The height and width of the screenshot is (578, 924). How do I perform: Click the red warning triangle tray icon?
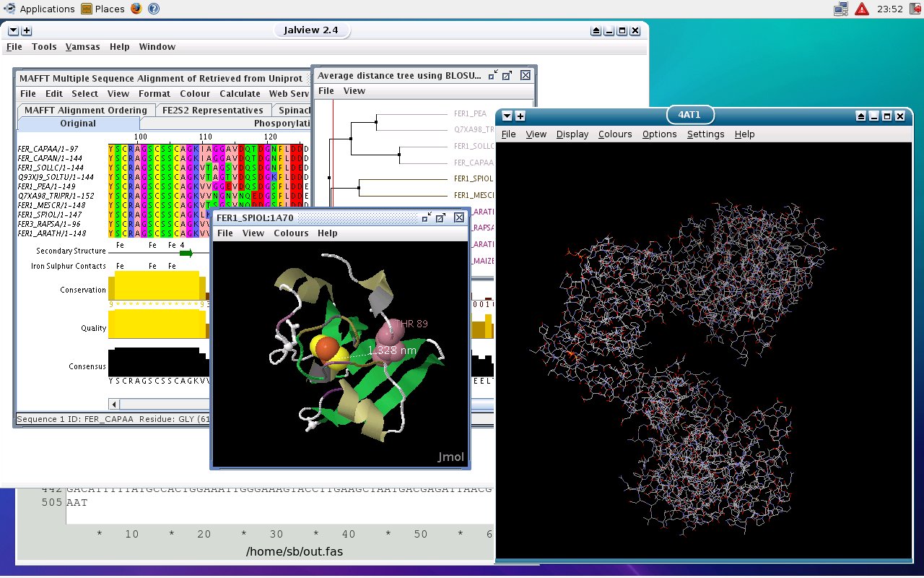click(862, 9)
